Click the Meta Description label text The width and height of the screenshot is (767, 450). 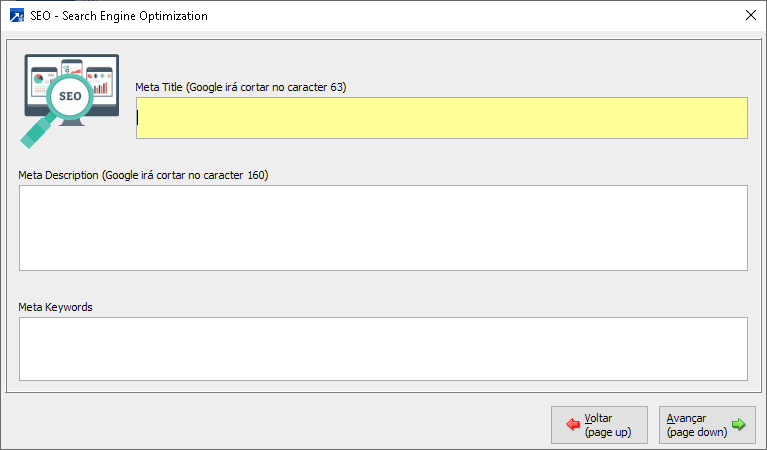coord(143,175)
